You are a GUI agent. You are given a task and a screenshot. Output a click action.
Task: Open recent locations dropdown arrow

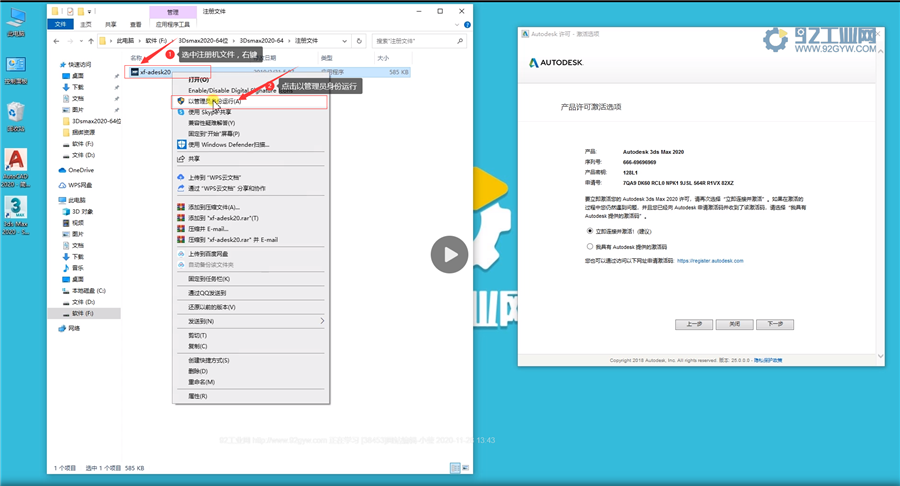pyautogui.click(x=81, y=41)
